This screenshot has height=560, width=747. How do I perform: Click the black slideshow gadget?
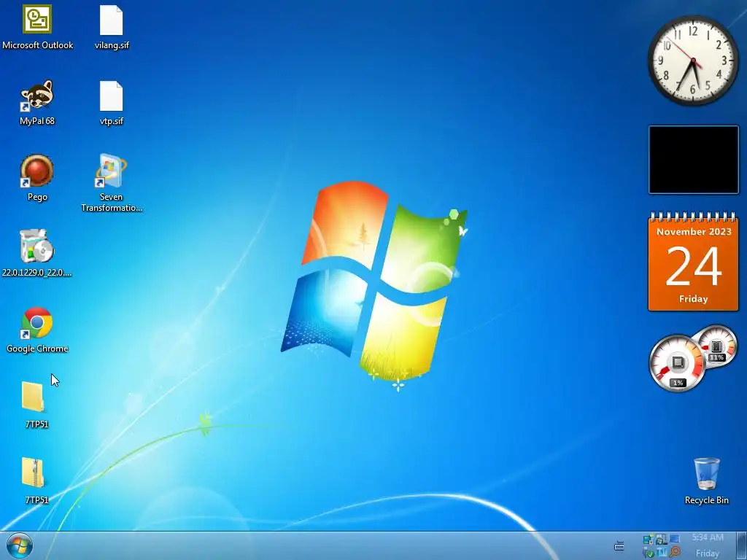(693, 160)
